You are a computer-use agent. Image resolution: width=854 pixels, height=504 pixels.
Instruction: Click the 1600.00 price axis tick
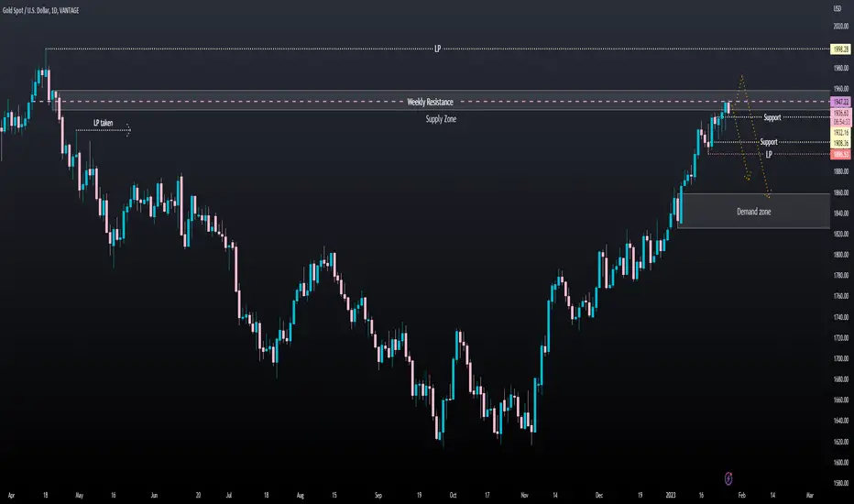coord(840,462)
